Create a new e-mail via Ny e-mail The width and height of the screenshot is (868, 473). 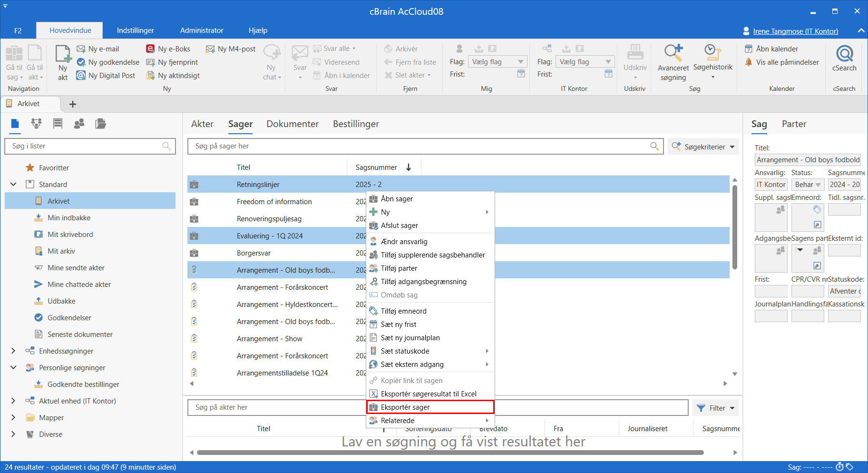[98, 49]
